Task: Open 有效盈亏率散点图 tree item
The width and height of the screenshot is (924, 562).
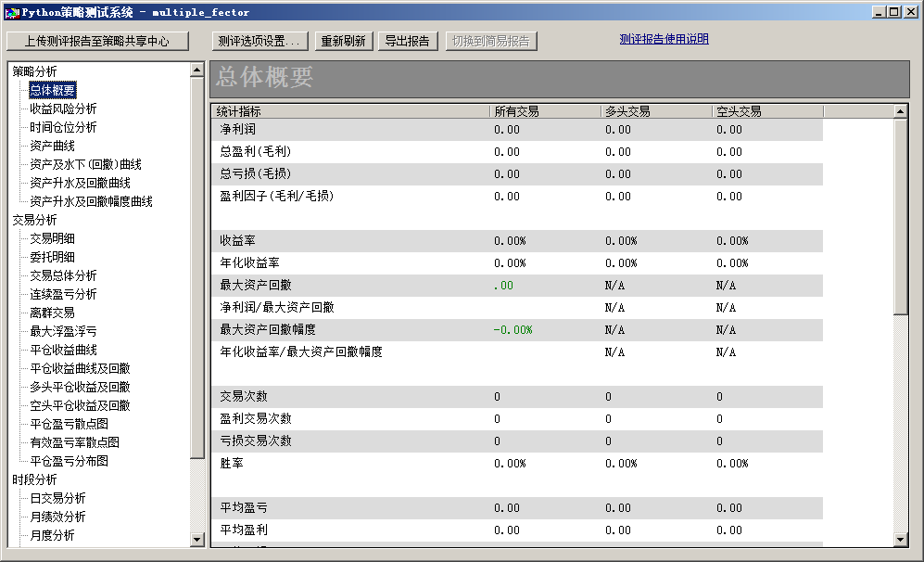Action: [75, 442]
